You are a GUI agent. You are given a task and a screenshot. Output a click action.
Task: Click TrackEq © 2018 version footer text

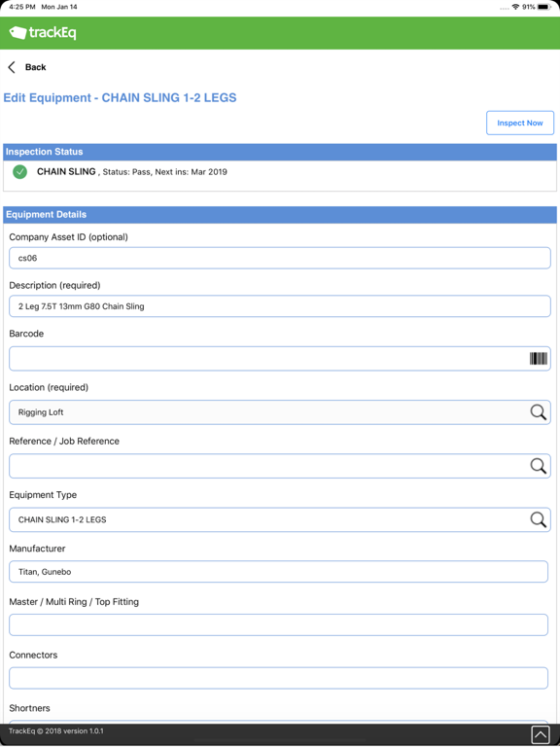click(56, 730)
